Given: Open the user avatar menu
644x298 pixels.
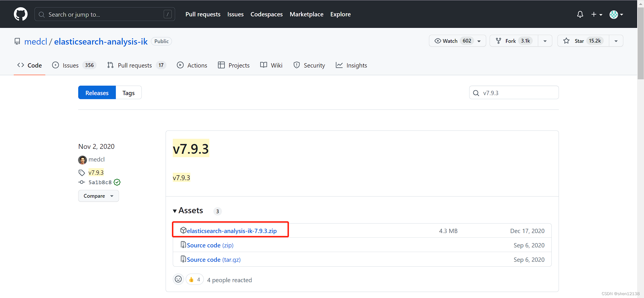Looking at the screenshot, I should coord(616,14).
